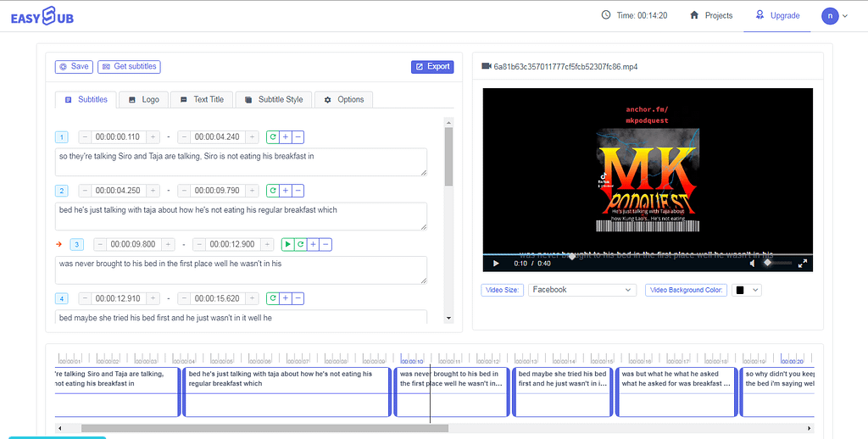
Task: Click the refresh icon on subtitle 3
Action: click(x=300, y=244)
